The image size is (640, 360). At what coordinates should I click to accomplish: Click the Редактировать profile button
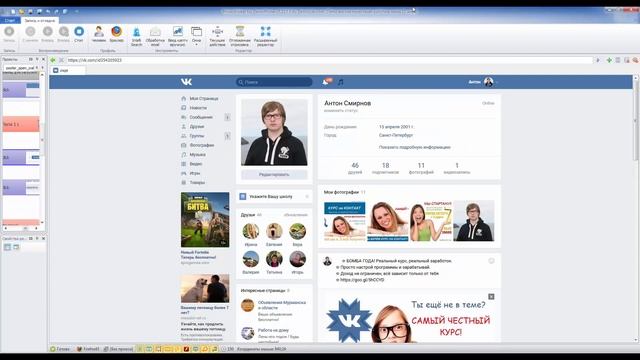(x=274, y=175)
